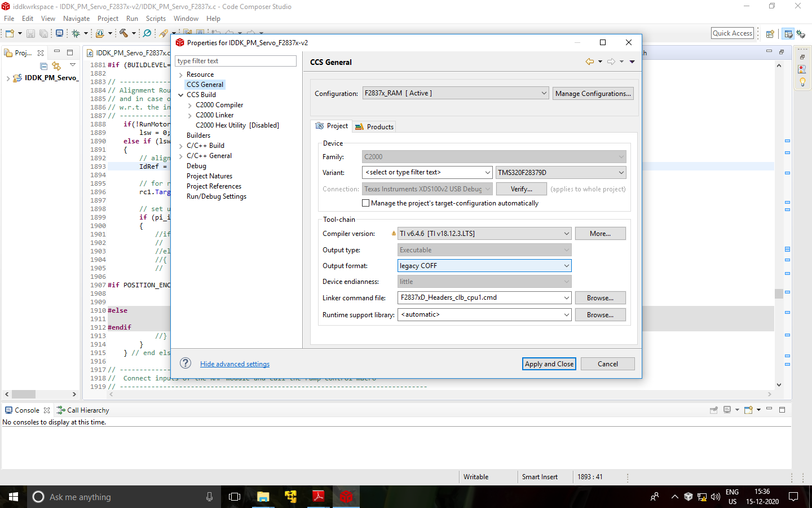Viewport: 812px width, 508px height.
Task: Click the Save All toolbar icon
Action: (x=43, y=34)
